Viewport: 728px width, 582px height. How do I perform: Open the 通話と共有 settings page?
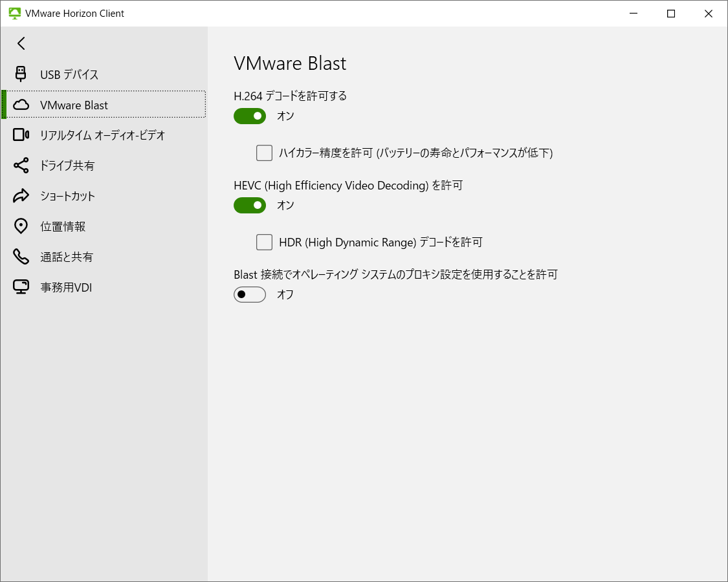point(65,256)
